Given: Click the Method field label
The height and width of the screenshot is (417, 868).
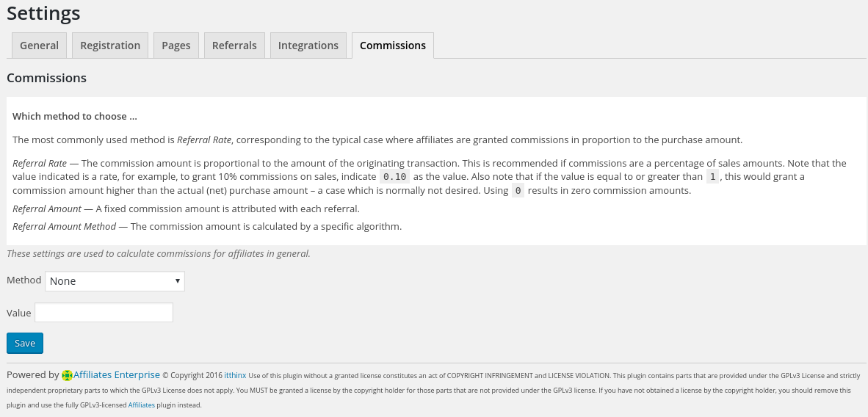Looking at the screenshot, I should pos(23,280).
